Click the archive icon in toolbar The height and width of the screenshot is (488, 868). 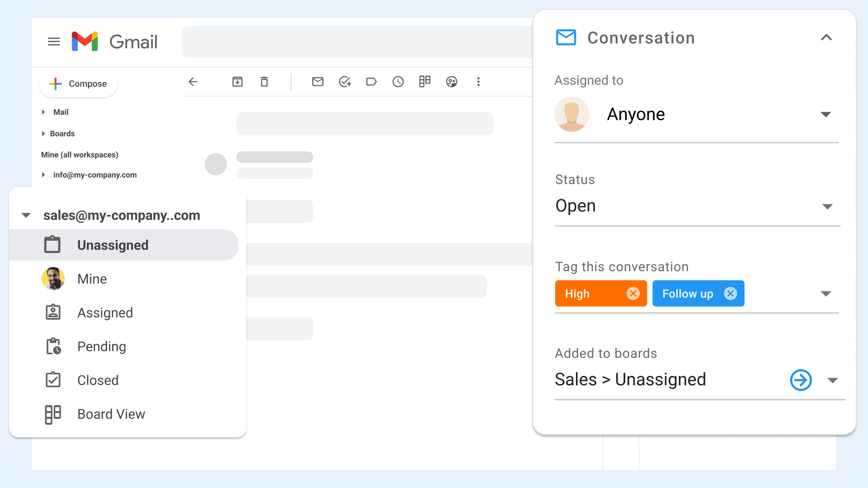pyautogui.click(x=237, y=82)
